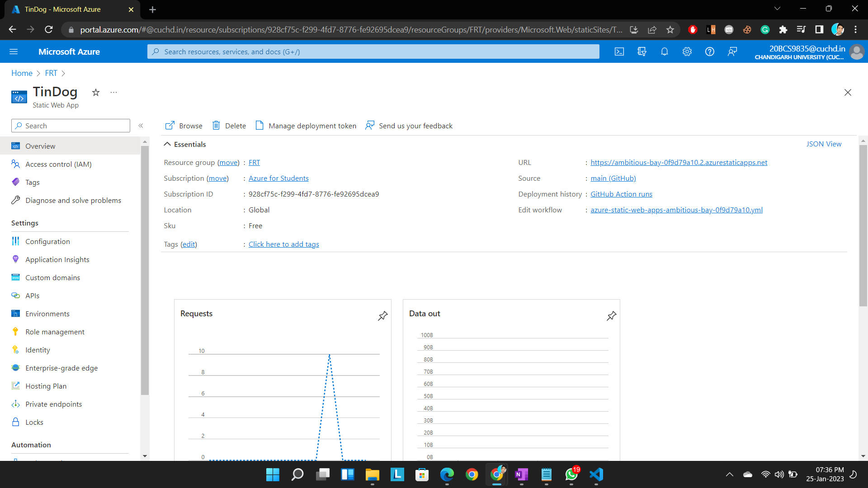Select Overview in the sidebar
This screenshot has width=868, height=488.
40,145
